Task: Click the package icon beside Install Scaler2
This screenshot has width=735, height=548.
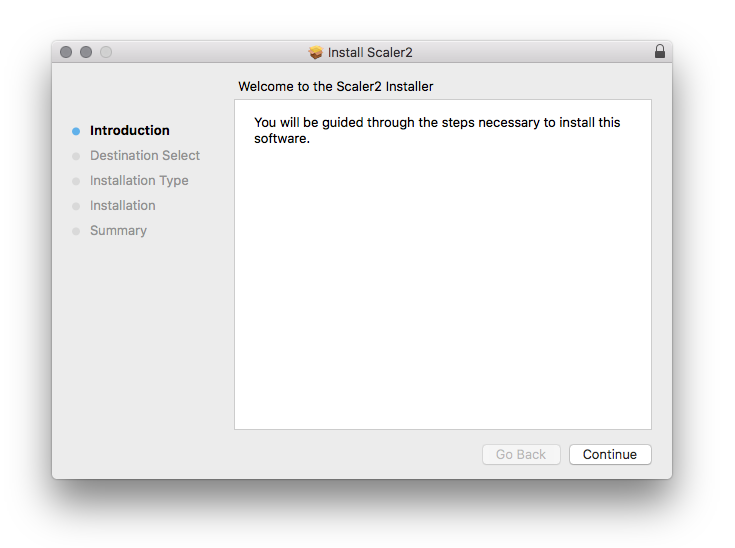Action: (x=316, y=52)
